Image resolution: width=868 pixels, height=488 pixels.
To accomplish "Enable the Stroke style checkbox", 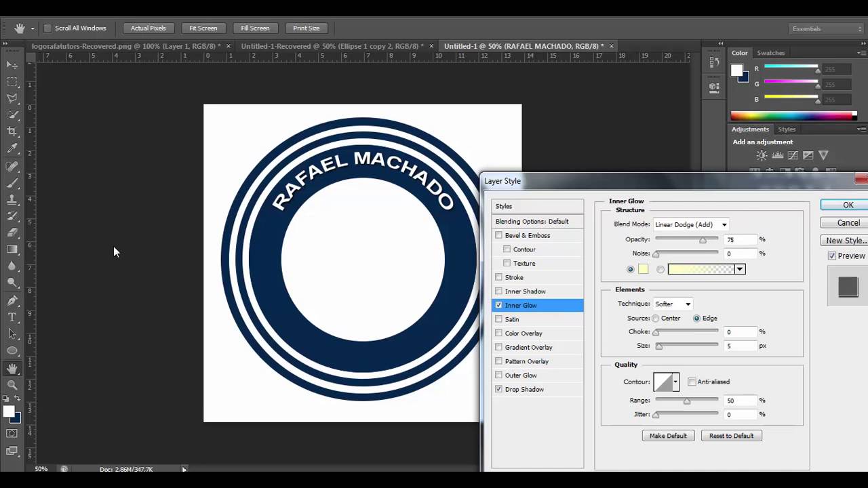I will tap(499, 277).
